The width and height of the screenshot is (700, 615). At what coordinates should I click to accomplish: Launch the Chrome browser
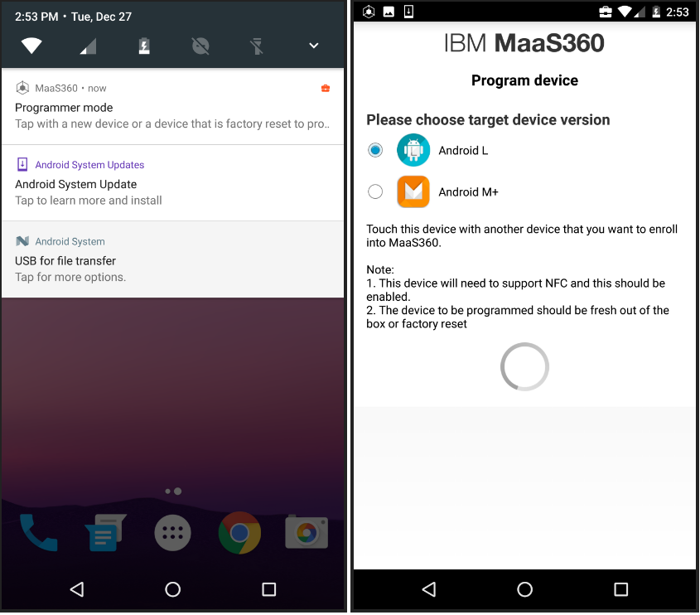point(239,533)
